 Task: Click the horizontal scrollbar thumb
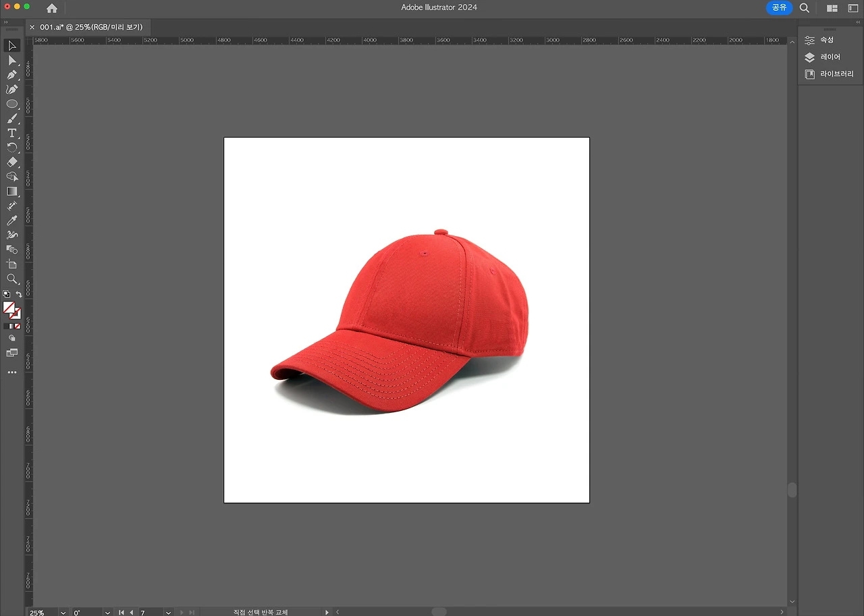click(x=439, y=612)
